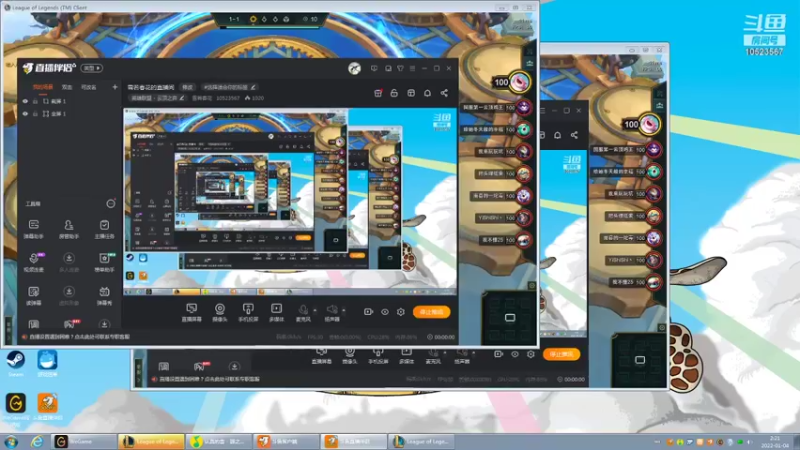Toggle visibility of the 截屏 1 source

tap(25, 101)
